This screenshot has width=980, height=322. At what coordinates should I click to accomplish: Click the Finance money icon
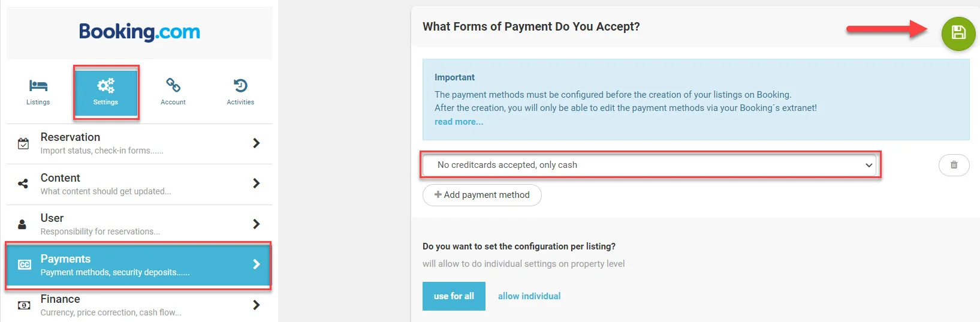point(24,305)
